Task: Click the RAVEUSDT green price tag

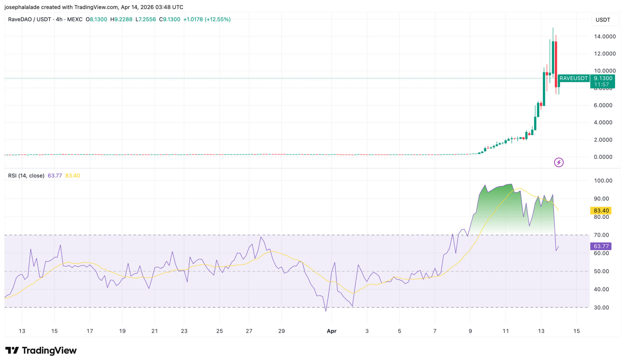Action: click(573, 78)
